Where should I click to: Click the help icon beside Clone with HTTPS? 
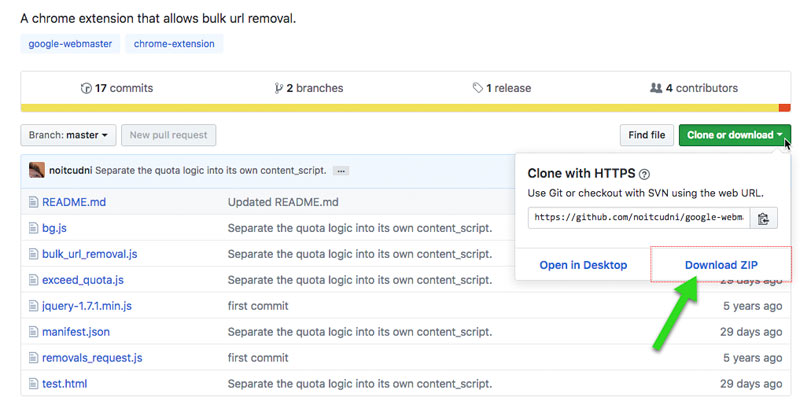(644, 173)
